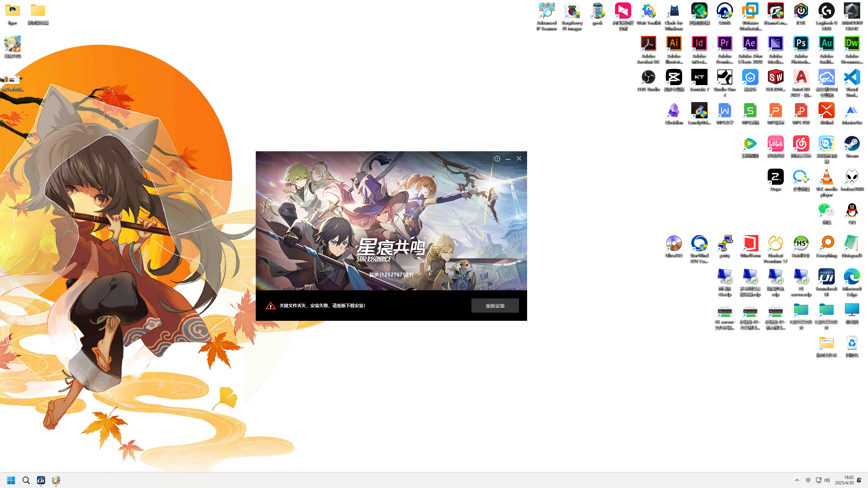Screen dimensions: 868x488
Task: Open the Windows Start menu
Action: [11, 480]
